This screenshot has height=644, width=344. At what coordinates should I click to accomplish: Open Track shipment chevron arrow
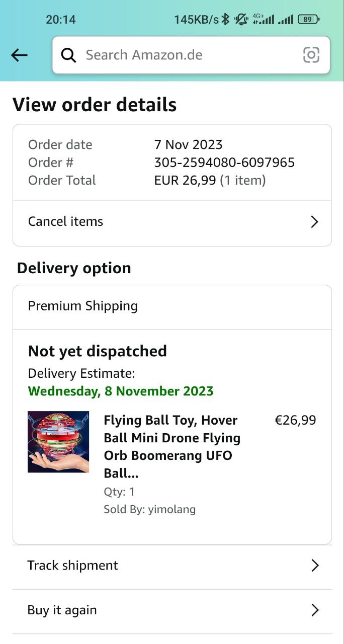(315, 566)
